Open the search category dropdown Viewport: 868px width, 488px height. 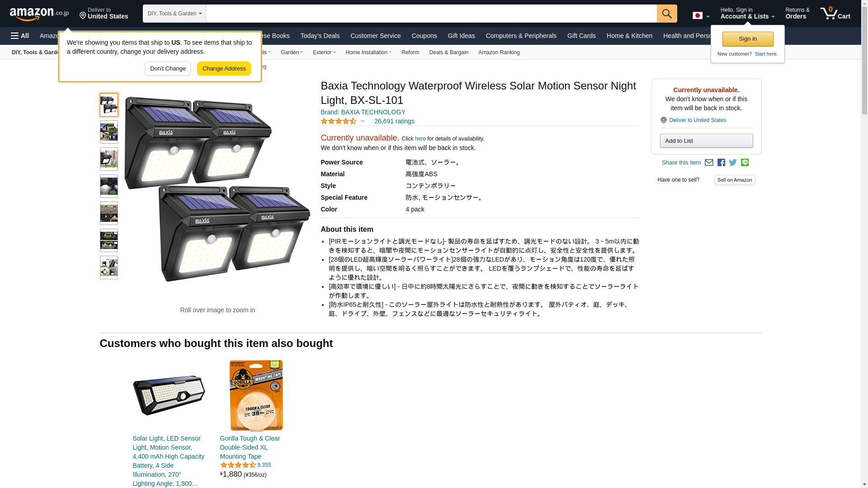[x=175, y=14]
